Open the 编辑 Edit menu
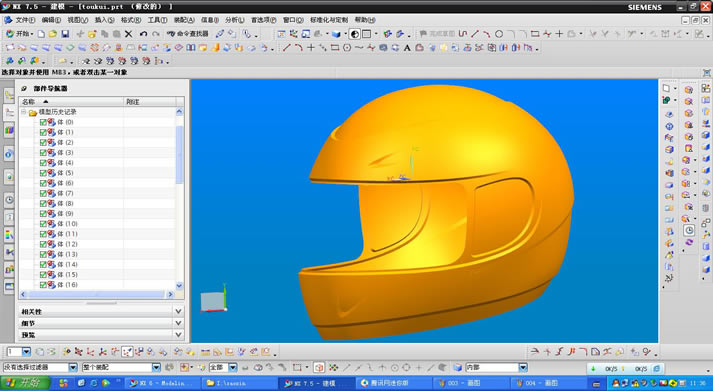The width and height of the screenshot is (713, 391). (x=51, y=20)
